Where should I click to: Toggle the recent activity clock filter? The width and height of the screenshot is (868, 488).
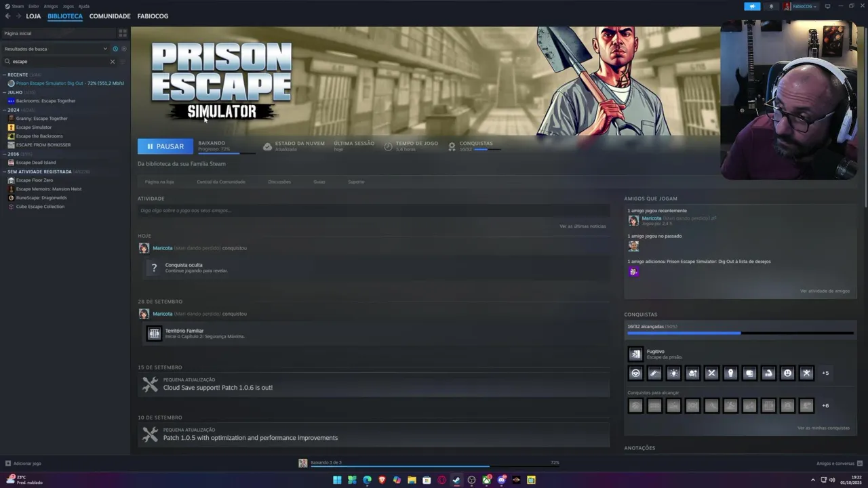click(x=115, y=49)
